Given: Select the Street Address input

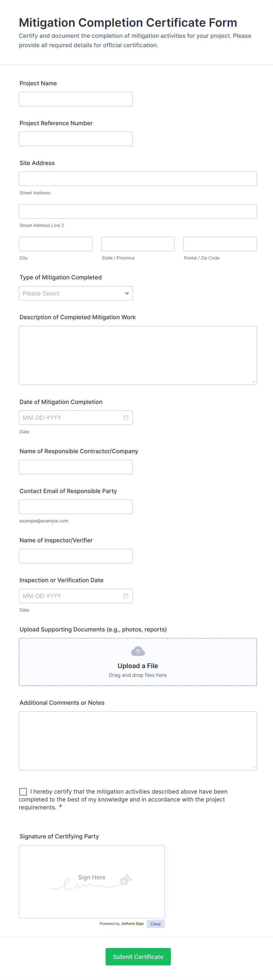Looking at the screenshot, I should (137, 178).
